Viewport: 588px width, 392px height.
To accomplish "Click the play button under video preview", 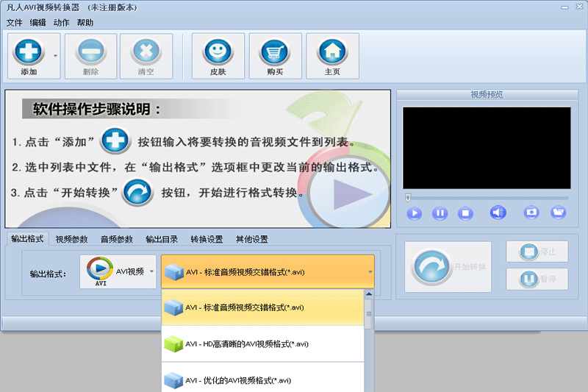I will point(415,213).
